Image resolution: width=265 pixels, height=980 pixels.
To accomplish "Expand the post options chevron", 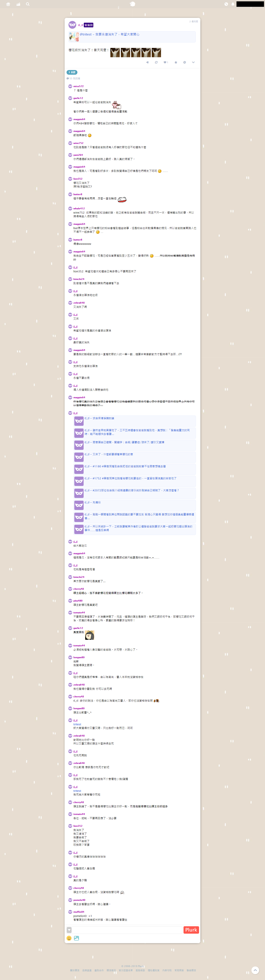I will coord(193,62).
